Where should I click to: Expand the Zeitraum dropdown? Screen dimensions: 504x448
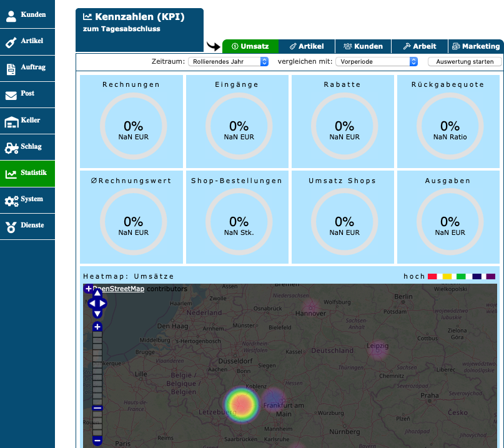[230, 62]
